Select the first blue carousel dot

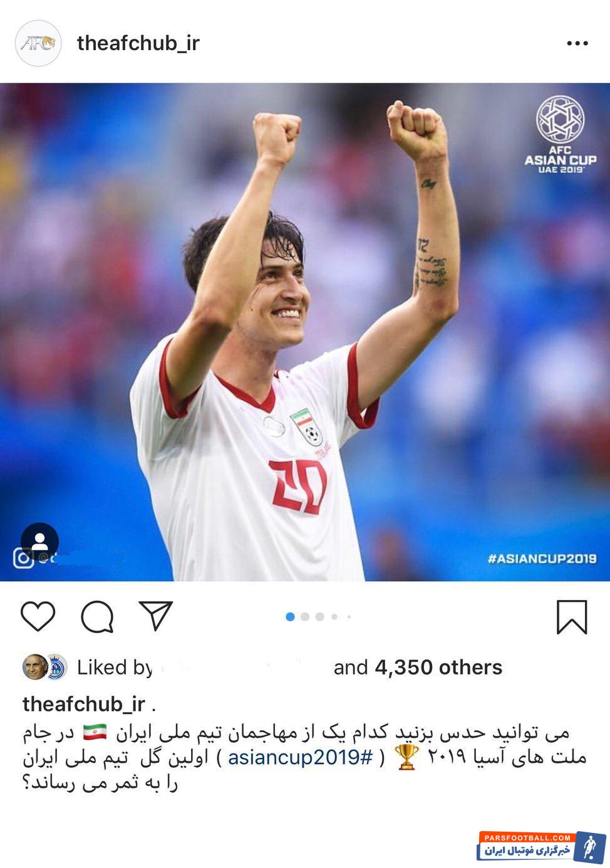(290, 617)
